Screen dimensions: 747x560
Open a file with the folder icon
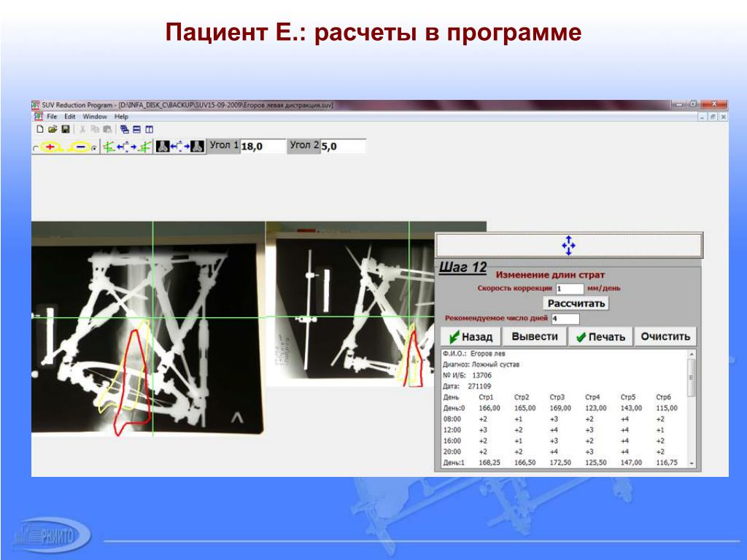point(53,129)
